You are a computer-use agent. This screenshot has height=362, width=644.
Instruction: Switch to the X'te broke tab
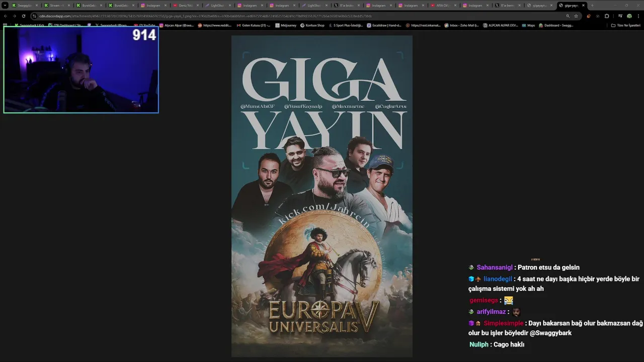tap(347, 5)
